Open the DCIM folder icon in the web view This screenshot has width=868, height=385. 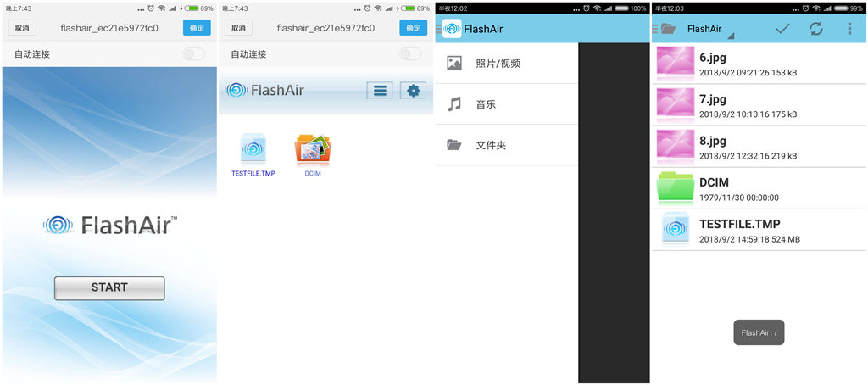[313, 149]
